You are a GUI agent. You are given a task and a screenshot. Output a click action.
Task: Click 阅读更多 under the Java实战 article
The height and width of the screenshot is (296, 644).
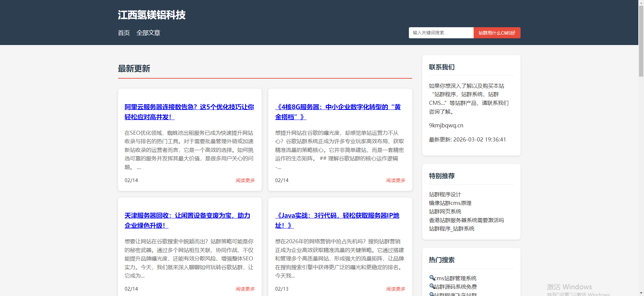click(395, 289)
